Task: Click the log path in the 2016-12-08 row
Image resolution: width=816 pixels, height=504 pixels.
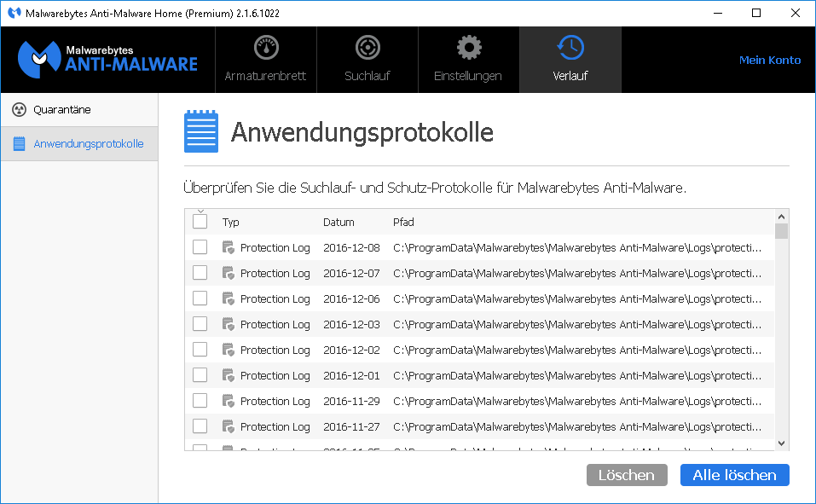Action: tap(577, 248)
